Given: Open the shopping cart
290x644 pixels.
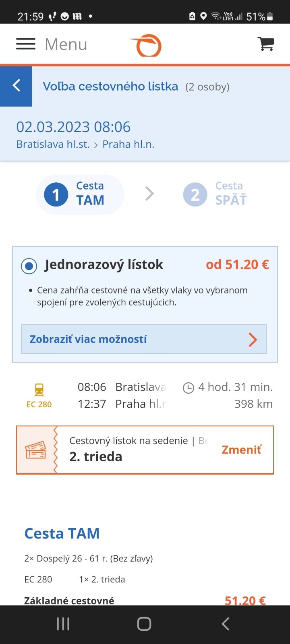Looking at the screenshot, I should [x=266, y=44].
